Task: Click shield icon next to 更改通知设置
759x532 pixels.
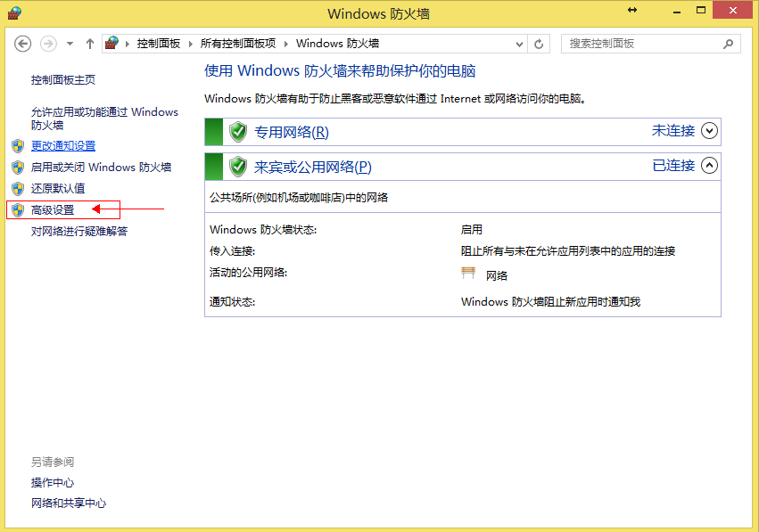Action: click(x=18, y=146)
